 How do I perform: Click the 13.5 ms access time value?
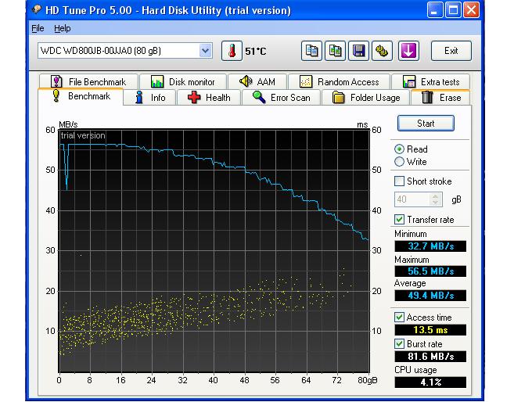[x=430, y=330]
